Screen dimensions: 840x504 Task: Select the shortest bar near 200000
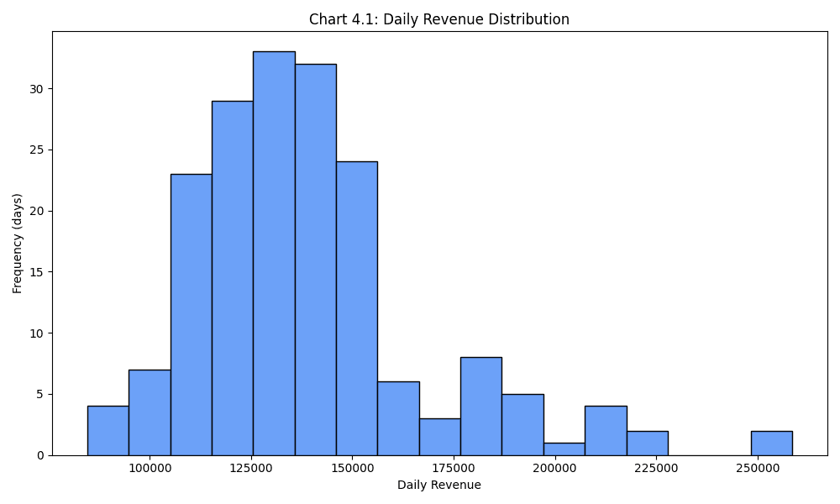(x=564, y=449)
